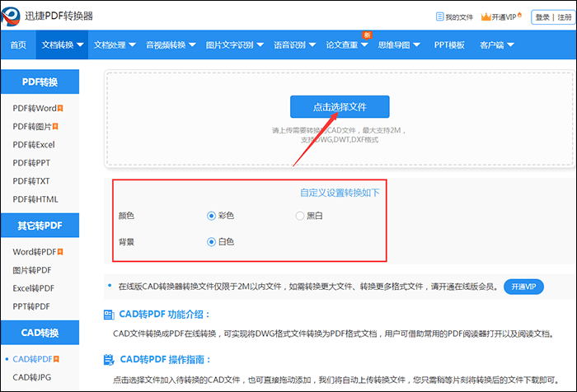The image size is (577, 392).
Task: Open 图片转PDF in sidebar
Action: click(32, 270)
